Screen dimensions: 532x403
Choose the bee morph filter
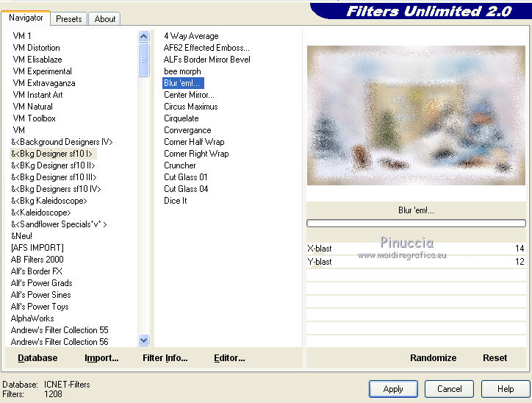(x=182, y=71)
